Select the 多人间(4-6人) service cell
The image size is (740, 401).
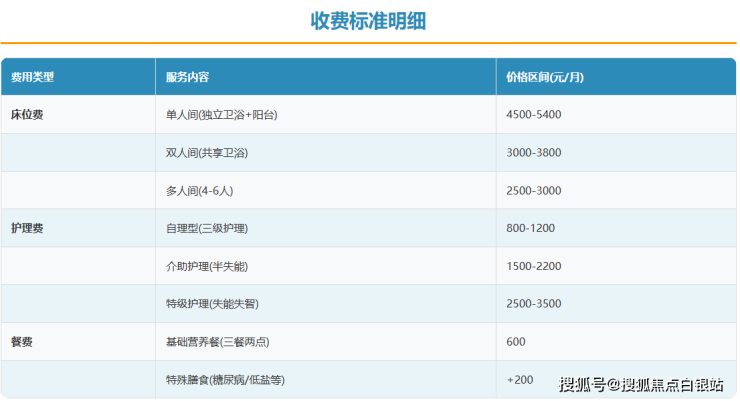199,191
